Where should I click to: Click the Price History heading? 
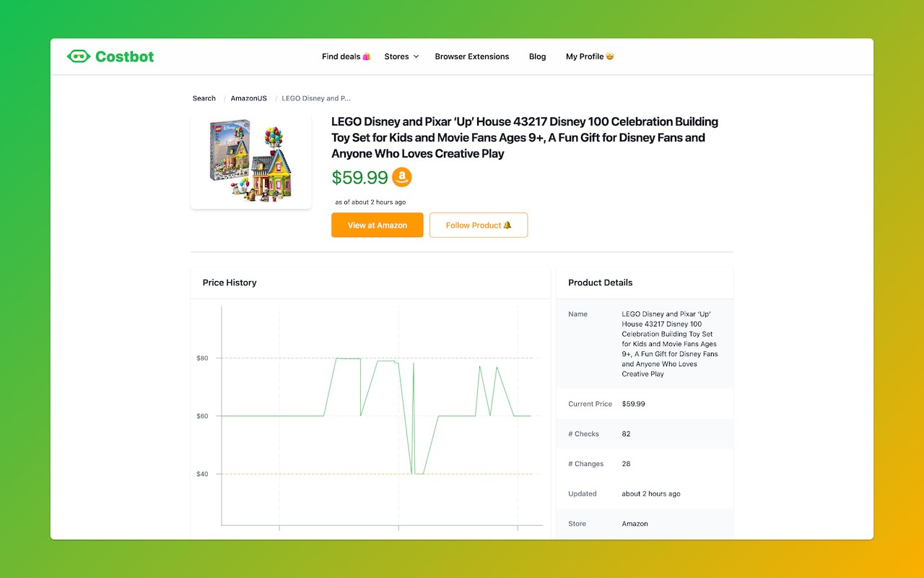pos(230,282)
